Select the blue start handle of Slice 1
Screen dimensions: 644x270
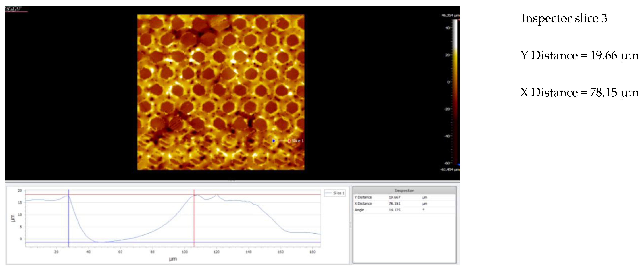(x=274, y=141)
